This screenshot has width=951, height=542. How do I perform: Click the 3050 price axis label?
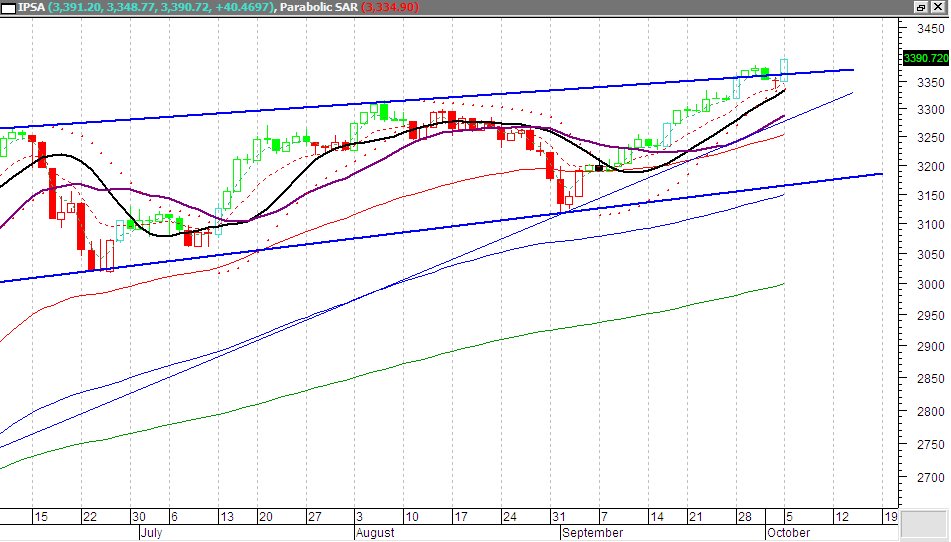930,255
